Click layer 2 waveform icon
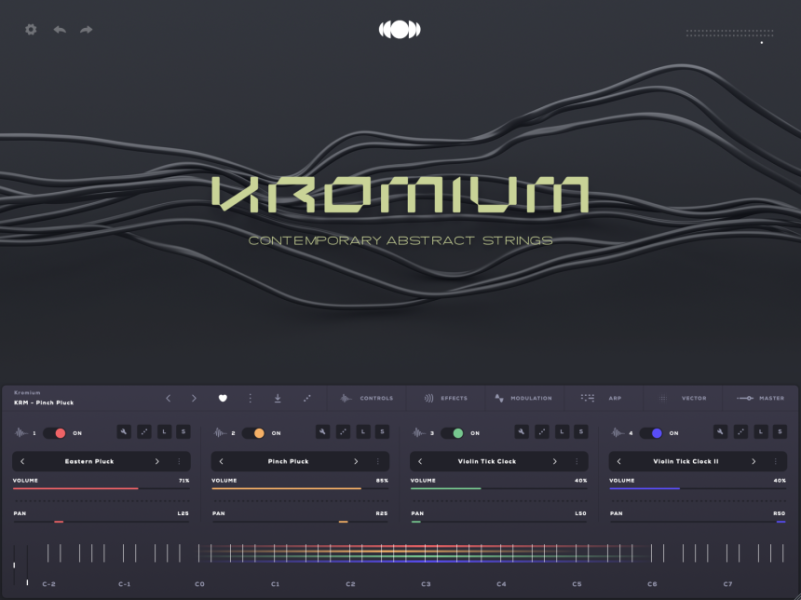The height and width of the screenshot is (600, 801). tap(220, 433)
